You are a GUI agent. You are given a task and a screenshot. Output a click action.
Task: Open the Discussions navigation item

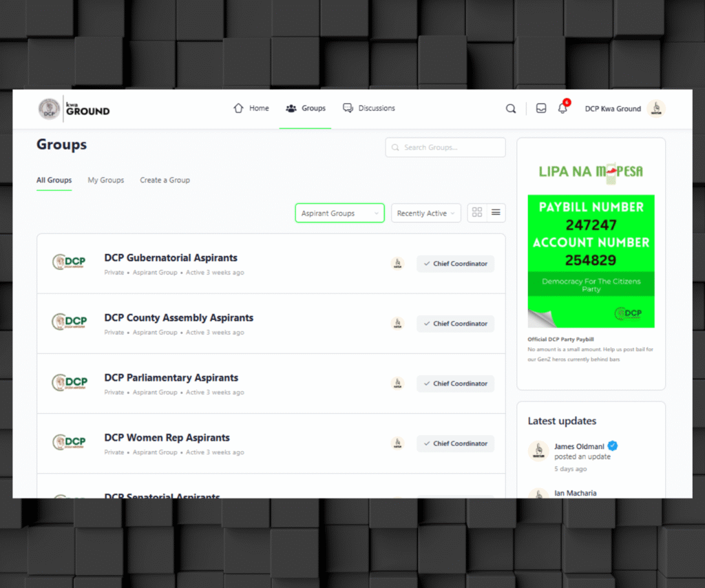369,108
